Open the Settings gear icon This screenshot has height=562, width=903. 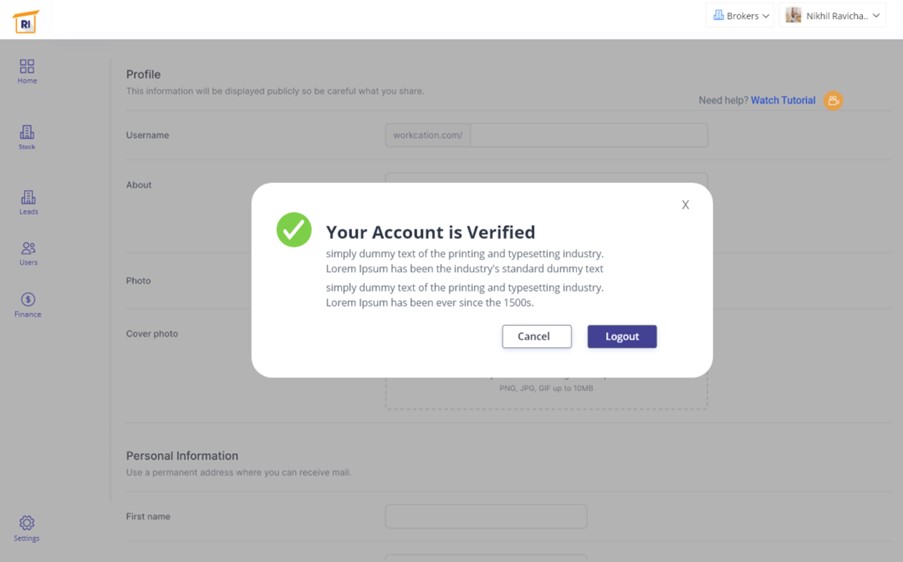pos(27,524)
